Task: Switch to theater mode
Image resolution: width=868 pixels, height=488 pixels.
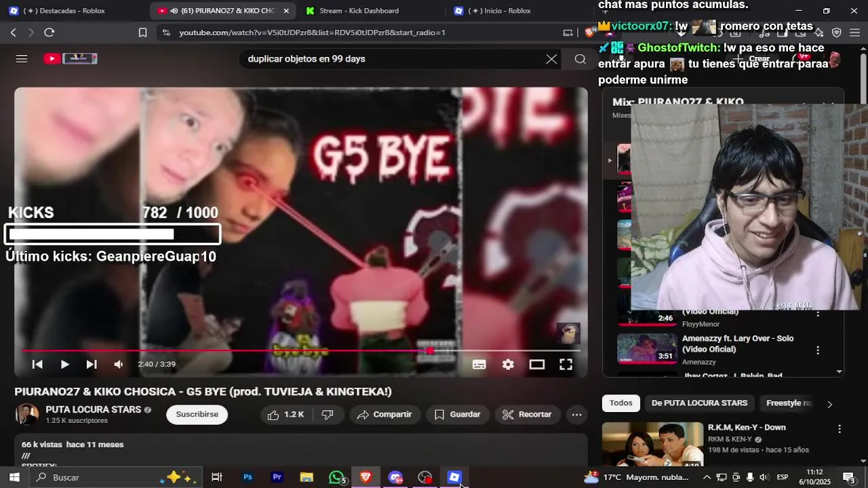Action: pos(537,365)
